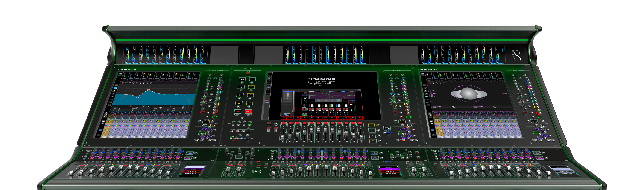Toggle full safe in left channel processing
Viewport: 644px width, 190px height.
coord(202,141)
